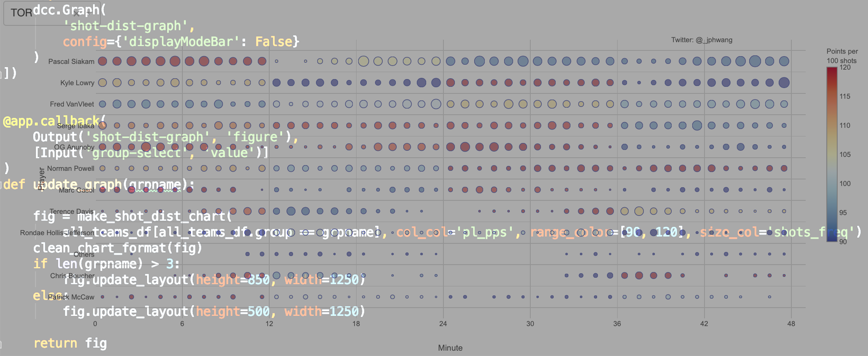
Task: Click the points-per-shot color scale bar
Action: click(832, 154)
